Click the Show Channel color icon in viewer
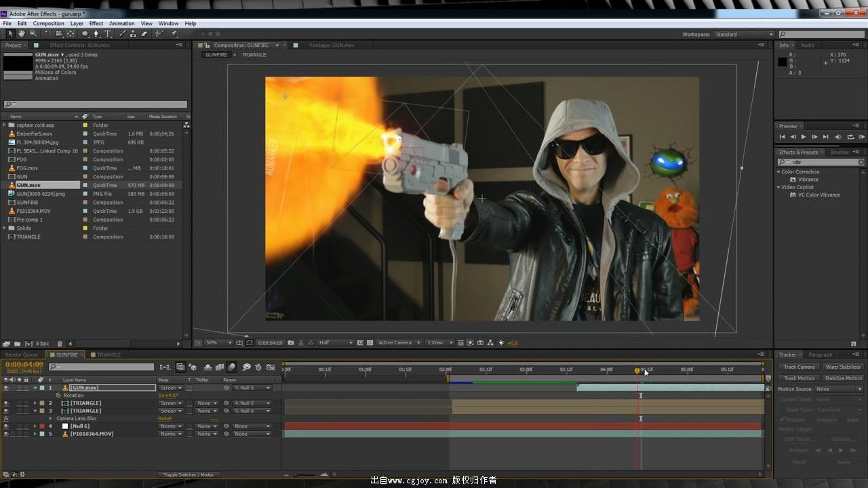This screenshot has height=488, width=868. [x=311, y=343]
